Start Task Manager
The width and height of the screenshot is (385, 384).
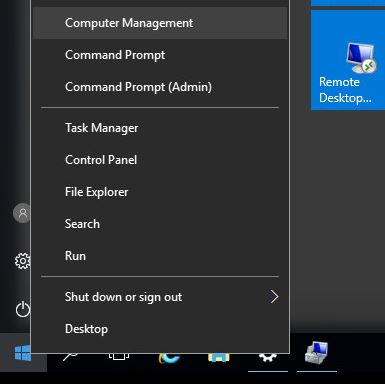(160, 128)
